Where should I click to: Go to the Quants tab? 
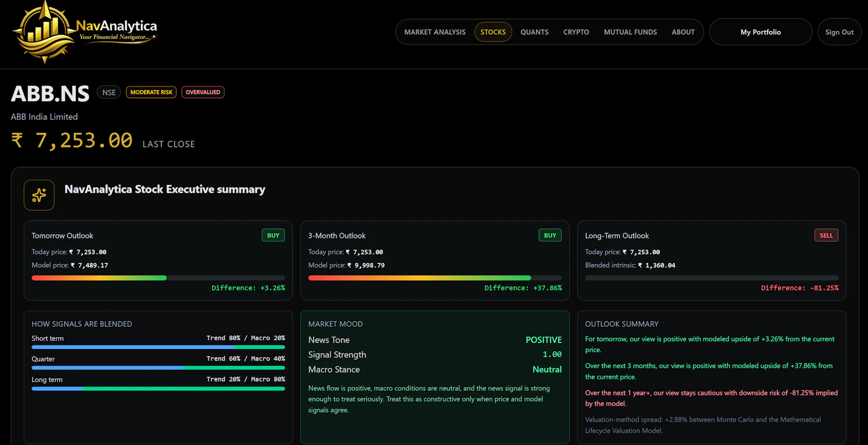[x=534, y=32]
